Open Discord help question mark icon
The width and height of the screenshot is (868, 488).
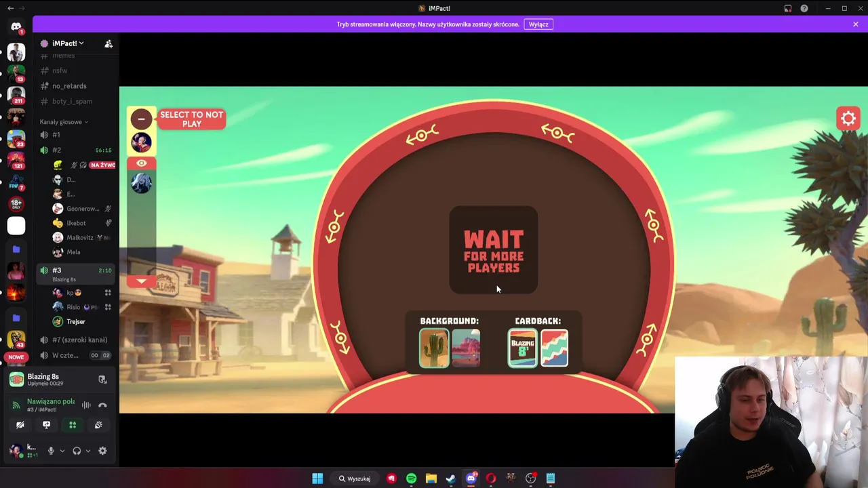pyautogui.click(x=804, y=8)
